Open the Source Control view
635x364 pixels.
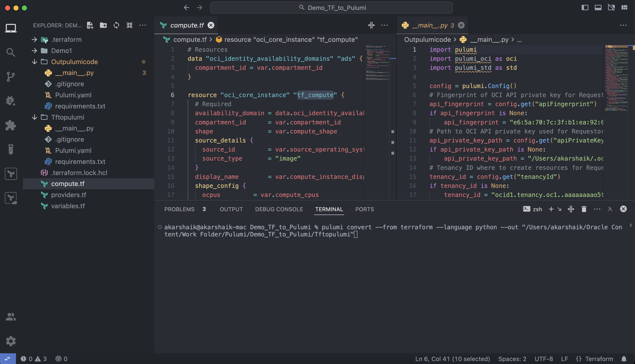point(11,76)
